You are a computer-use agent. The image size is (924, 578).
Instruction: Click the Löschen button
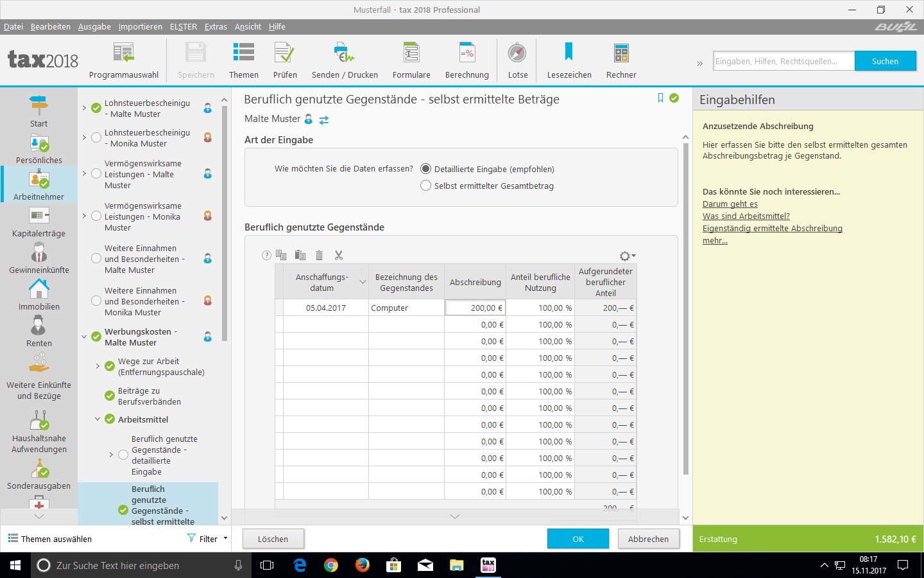[273, 539]
